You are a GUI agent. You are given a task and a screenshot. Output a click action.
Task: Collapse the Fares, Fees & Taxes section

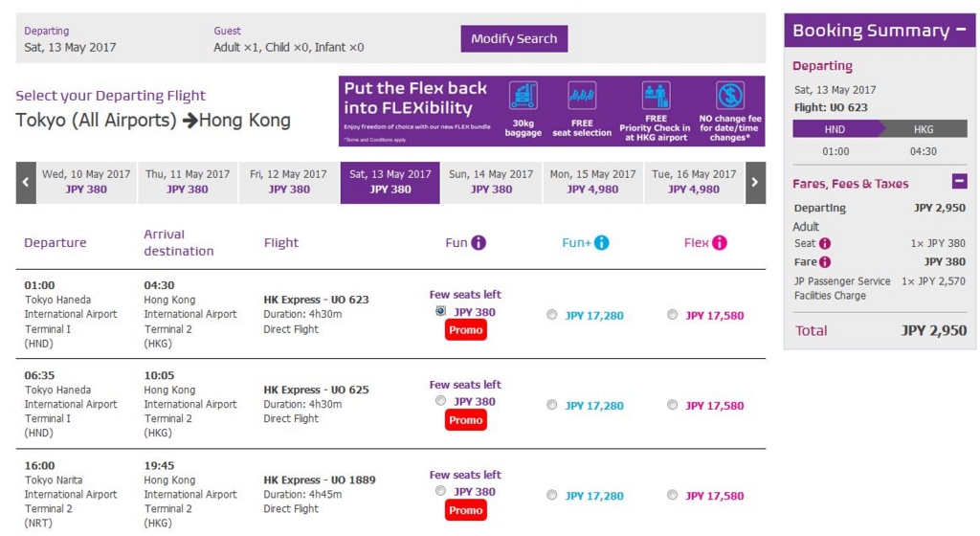959,181
